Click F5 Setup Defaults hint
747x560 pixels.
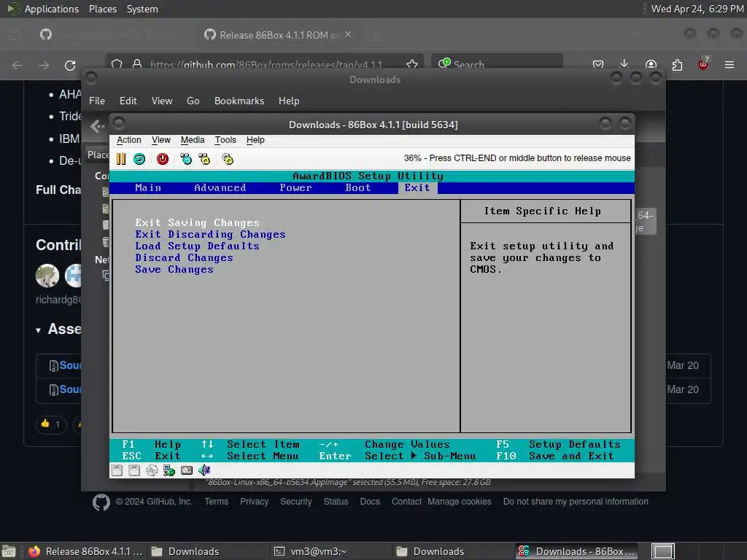[x=558, y=444]
